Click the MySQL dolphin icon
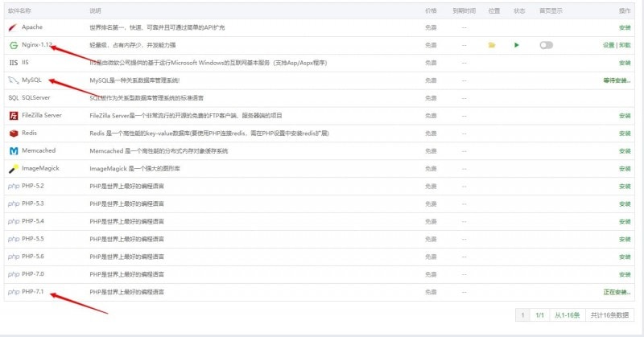The image size is (644, 337). click(x=14, y=80)
